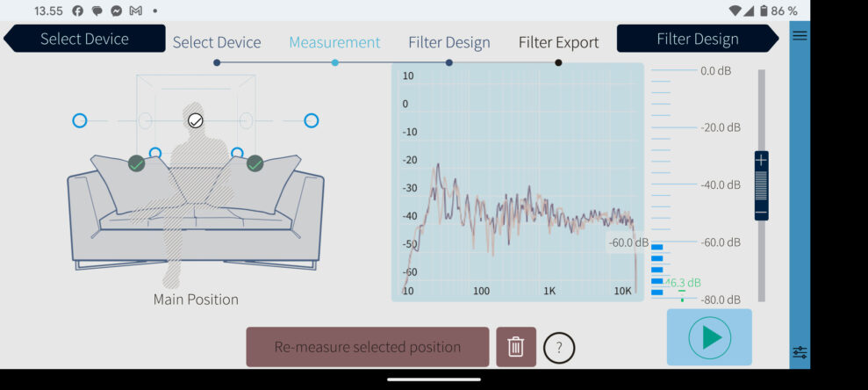Click Re-measure selected position
Screen dimensions: 868x390
[367, 347]
